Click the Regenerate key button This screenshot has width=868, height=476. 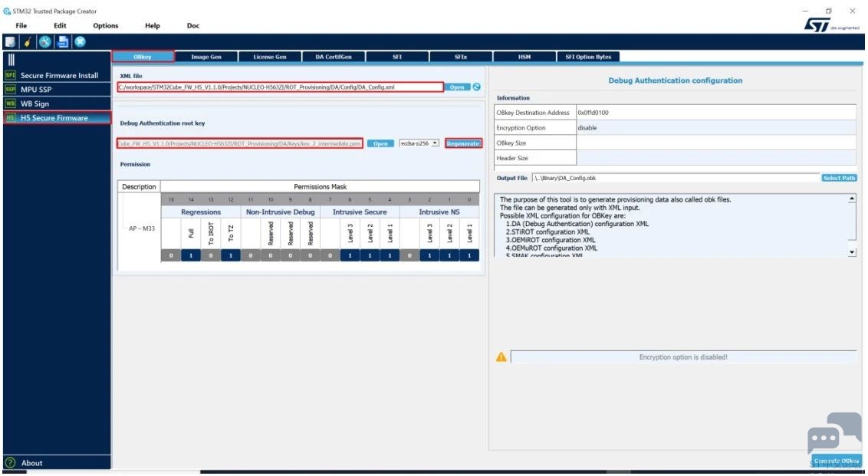tap(463, 143)
